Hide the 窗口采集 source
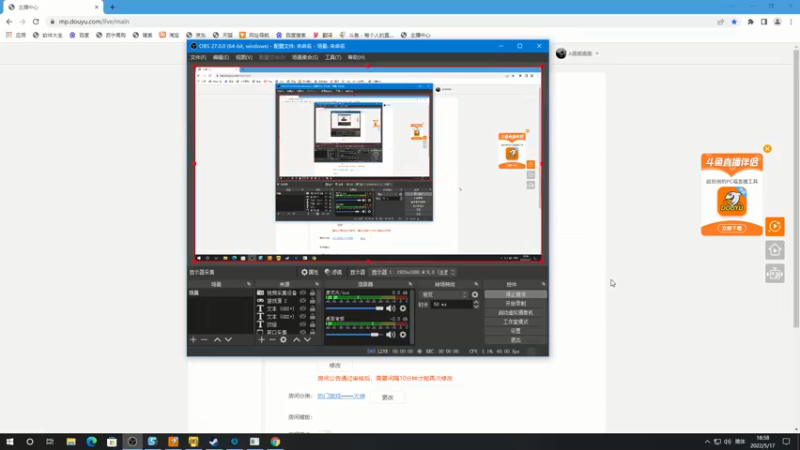The image size is (800, 450). click(303, 332)
